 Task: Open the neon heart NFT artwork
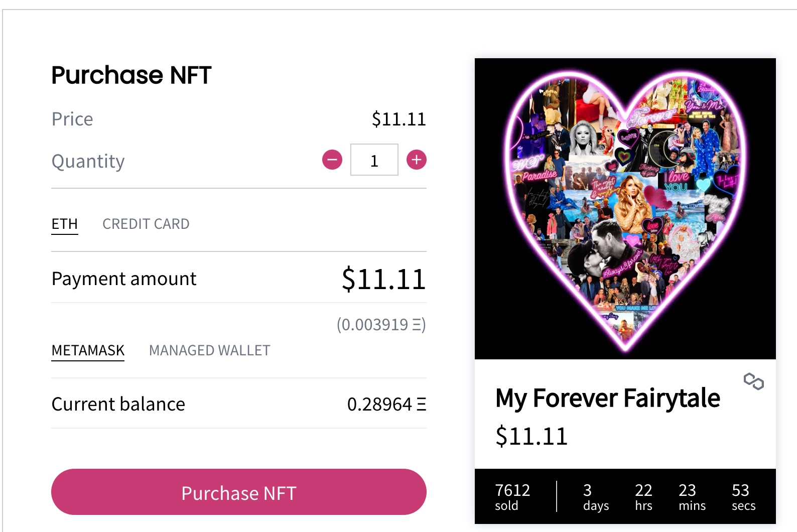[x=625, y=209]
